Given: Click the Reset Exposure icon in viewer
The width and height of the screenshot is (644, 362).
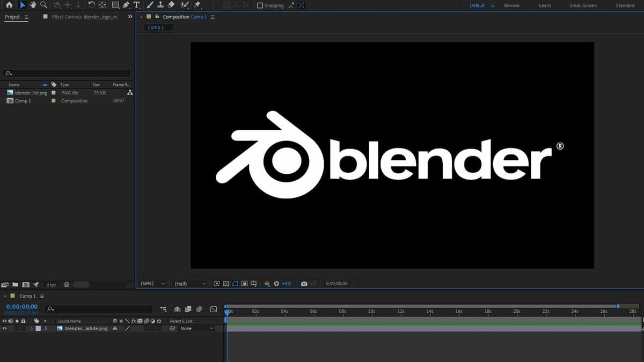Looking at the screenshot, I should tap(277, 284).
